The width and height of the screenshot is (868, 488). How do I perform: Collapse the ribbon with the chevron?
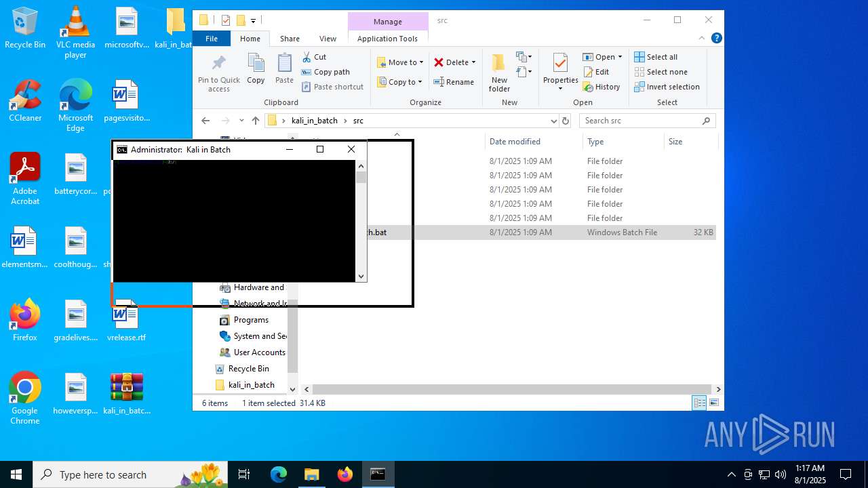(x=702, y=39)
